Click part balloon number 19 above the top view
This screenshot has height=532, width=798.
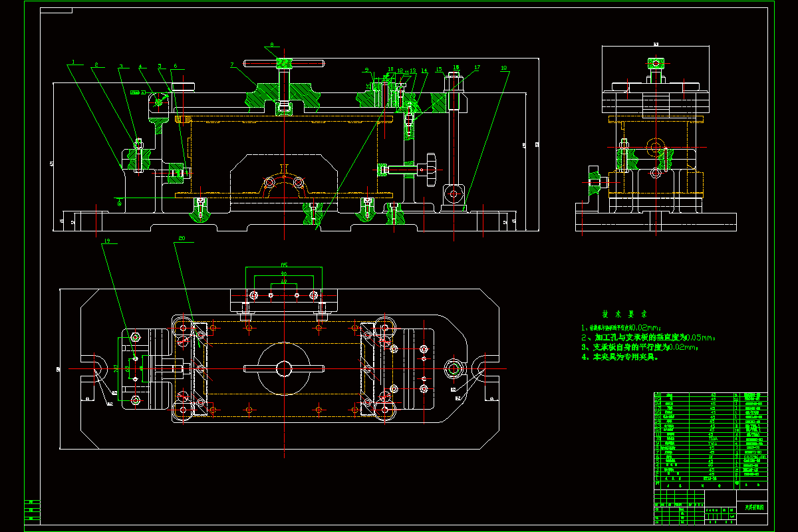106,239
